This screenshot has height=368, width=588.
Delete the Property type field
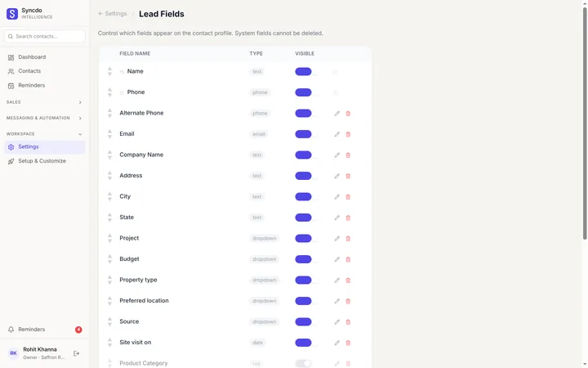coord(348,280)
